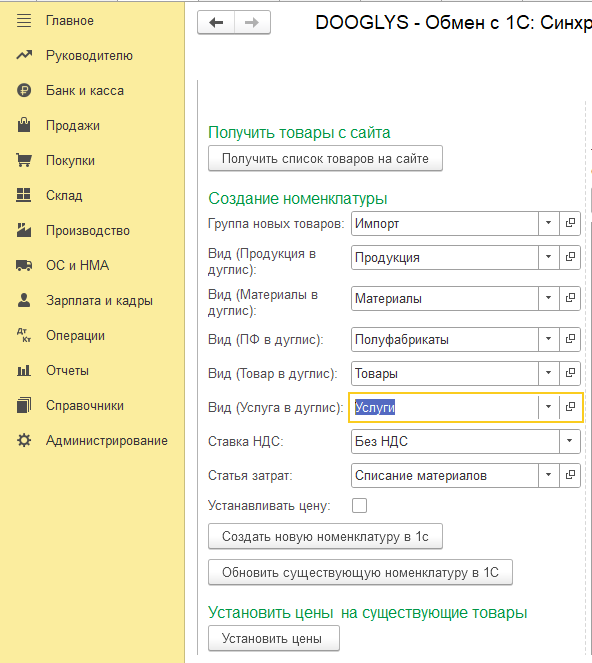Image resolution: width=592 pixels, height=663 pixels.
Task: Expand the Статья затрат dropdown
Action: click(x=548, y=475)
